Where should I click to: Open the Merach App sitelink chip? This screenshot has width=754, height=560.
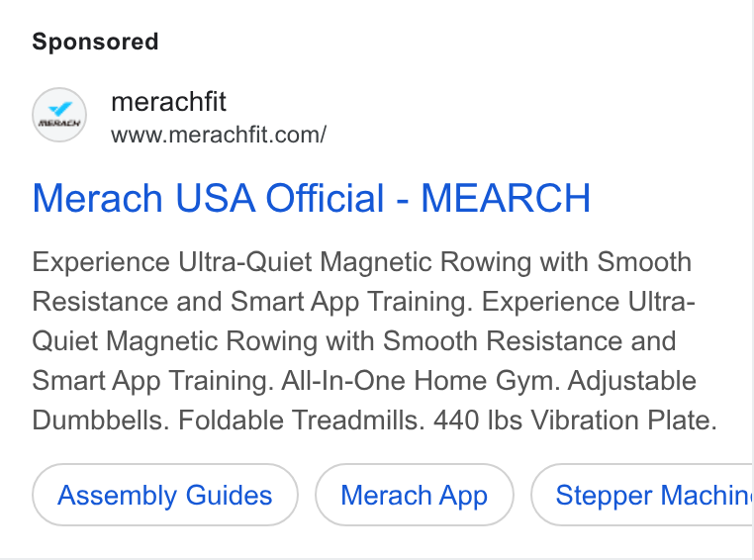(x=414, y=495)
